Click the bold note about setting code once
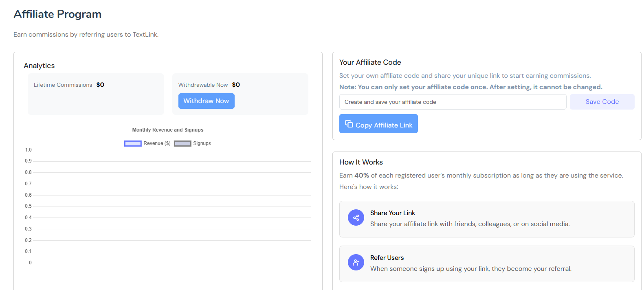The height and width of the screenshot is (290, 644). [470, 87]
